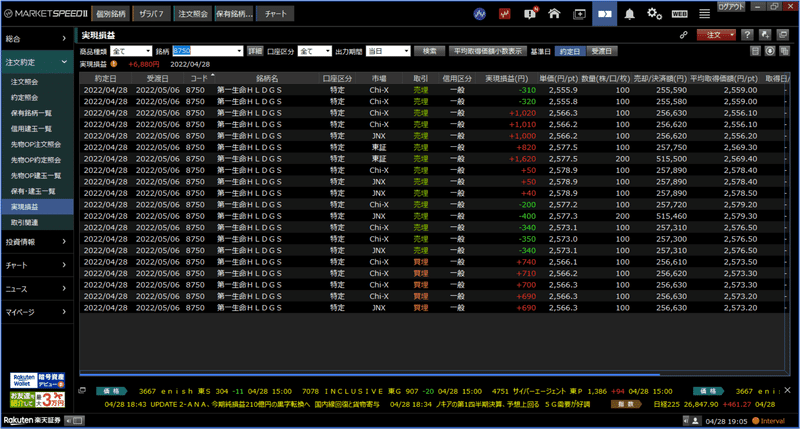Open the 口座区分 dropdown

(314, 52)
